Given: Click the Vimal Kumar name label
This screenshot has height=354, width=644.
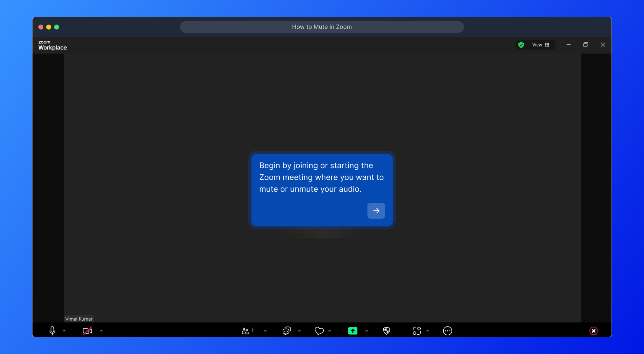Looking at the screenshot, I should point(79,319).
